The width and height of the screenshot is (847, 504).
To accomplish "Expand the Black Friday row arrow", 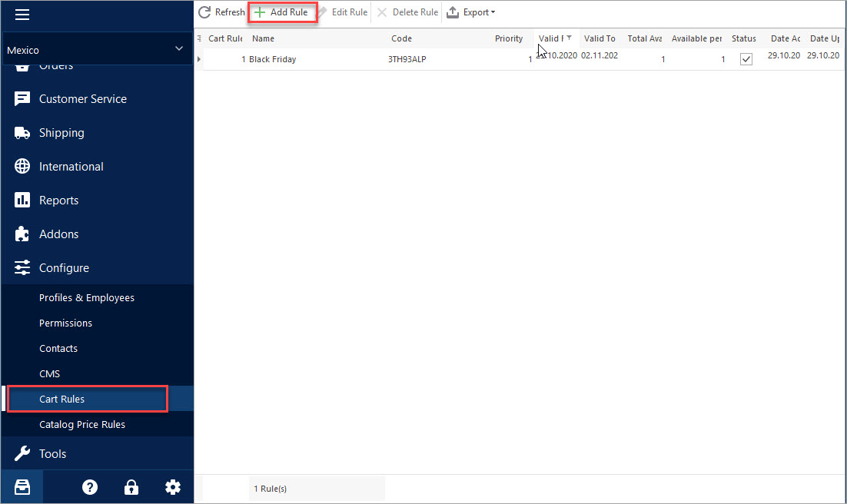I will tap(199, 59).
